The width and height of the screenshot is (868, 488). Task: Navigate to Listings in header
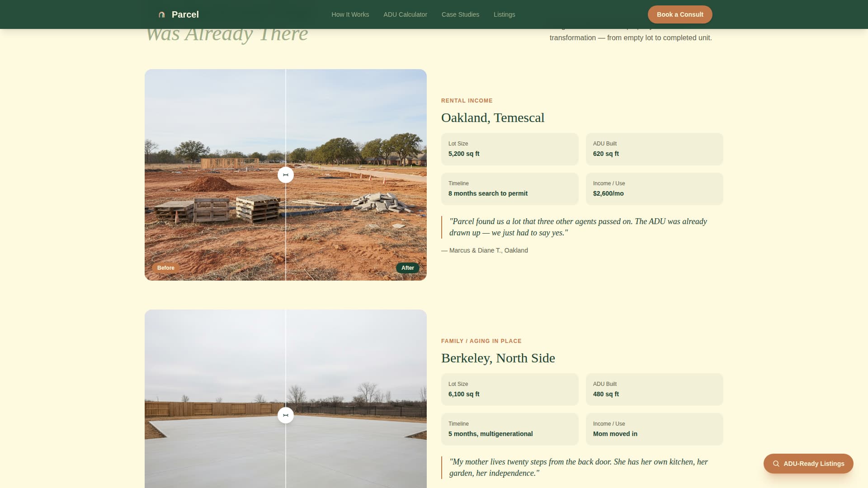tap(504, 14)
